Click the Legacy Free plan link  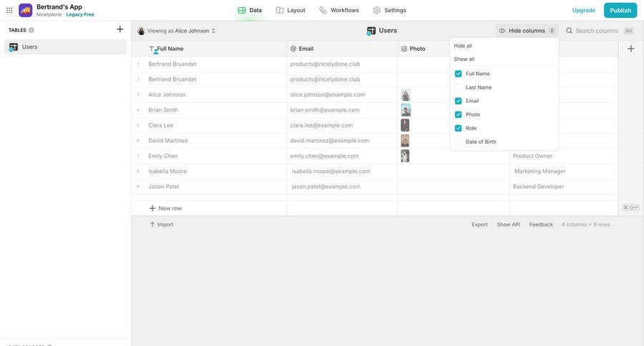click(x=80, y=14)
